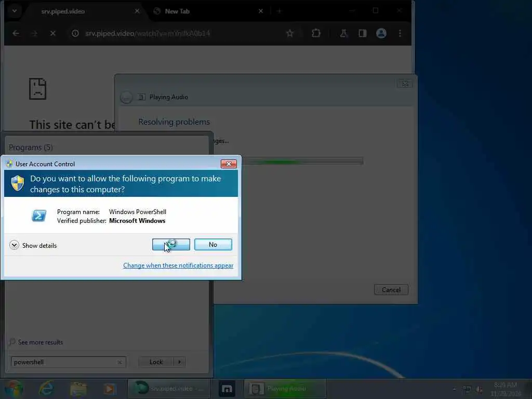This screenshot has width=532, height=399.
Task: Open Chrome Labs flask icon
Action: coord(344,33)
